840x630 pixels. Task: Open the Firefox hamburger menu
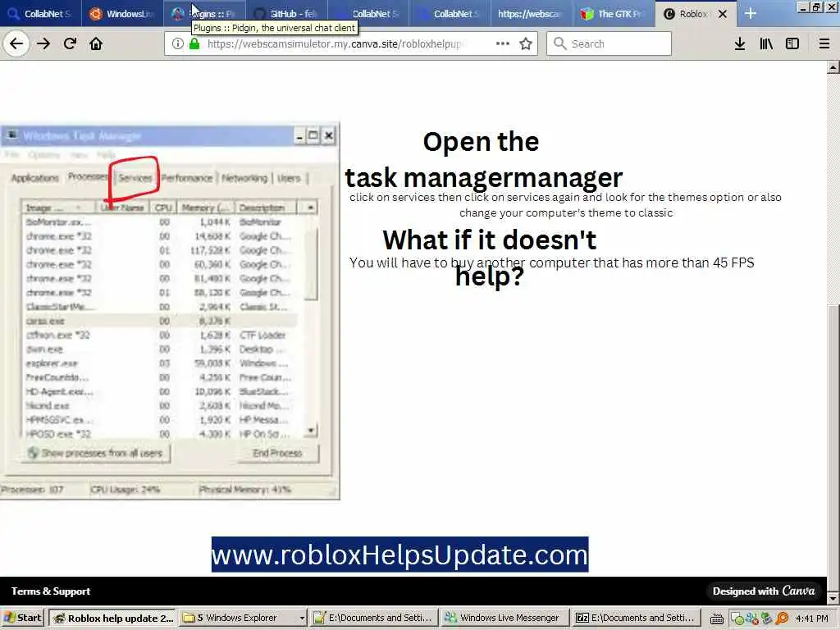coord(824,44)
